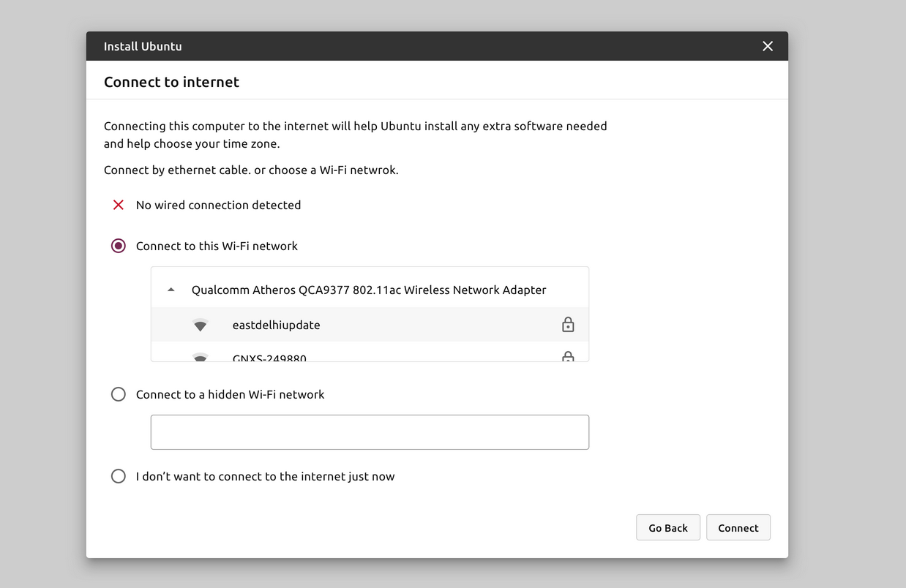Click the "Install Ubuntu" title bar text
Image resolution: width=906 pixels, height=588 pixels.
(143, 46)
